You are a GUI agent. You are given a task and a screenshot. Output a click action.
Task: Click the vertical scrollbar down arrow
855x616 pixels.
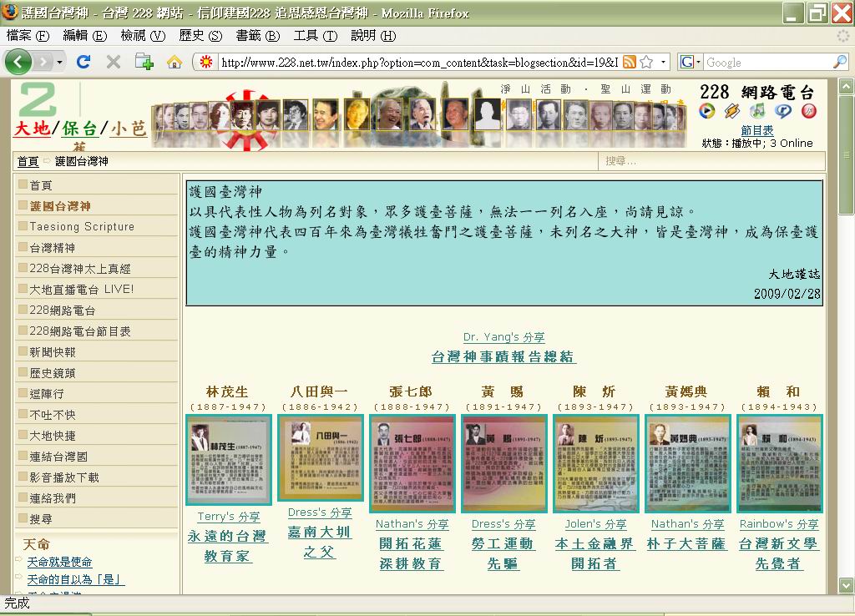846,585
